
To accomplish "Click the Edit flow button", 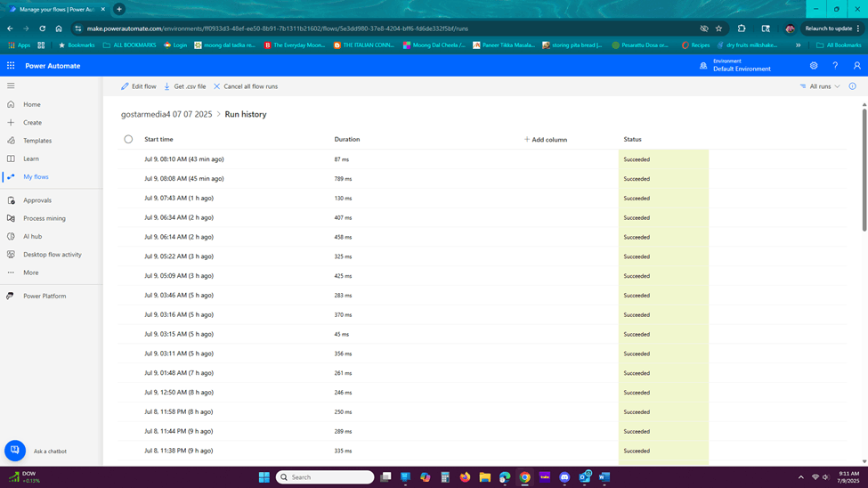I will 138,86.
